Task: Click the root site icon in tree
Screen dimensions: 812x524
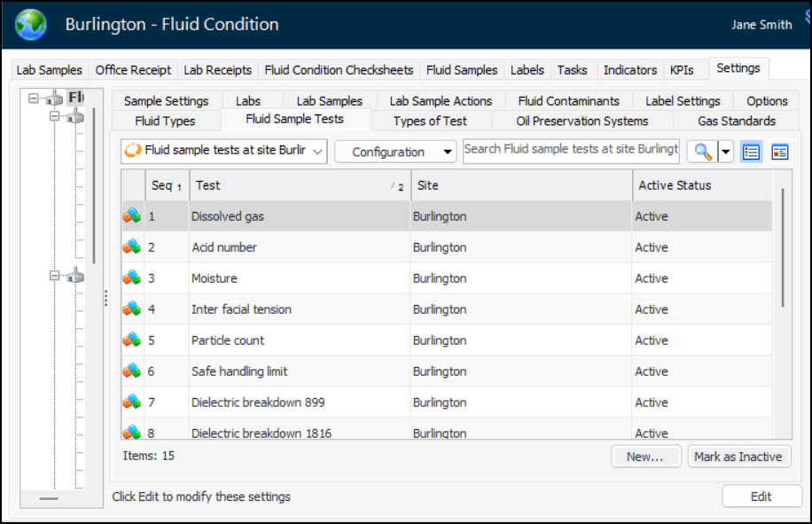Action: pyautogui.click(x=54, y=98)
